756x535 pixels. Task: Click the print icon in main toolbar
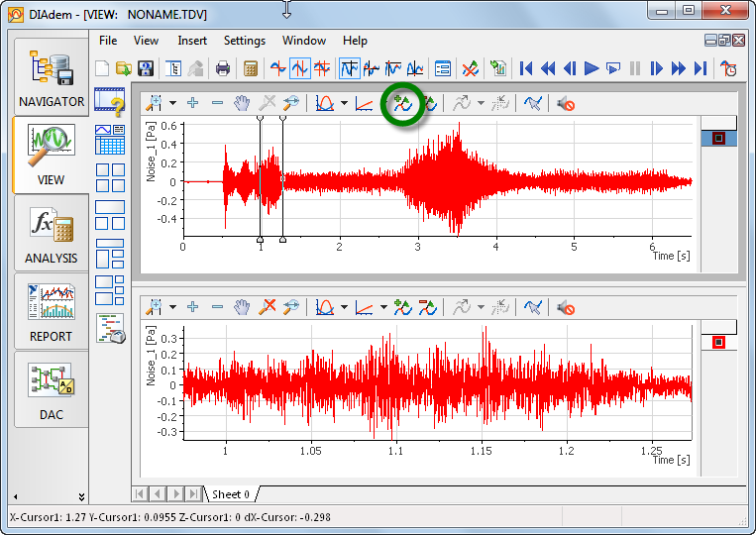[223, 69]
